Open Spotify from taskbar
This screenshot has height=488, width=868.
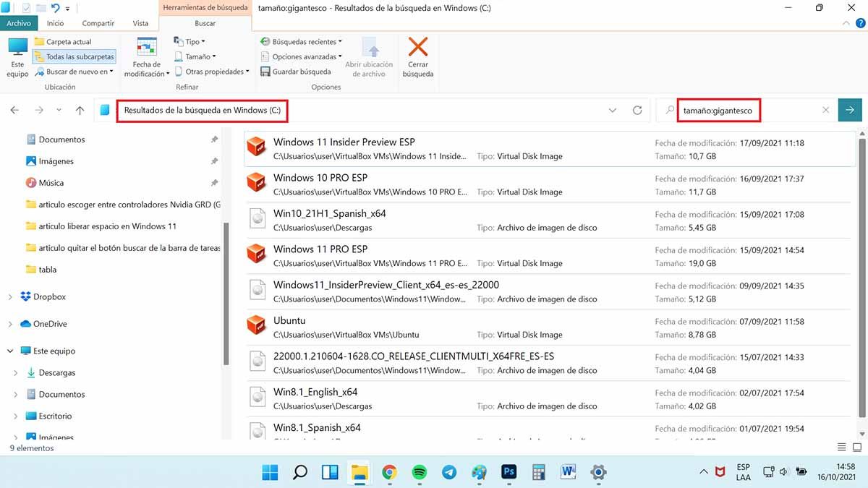pos(419,472)
